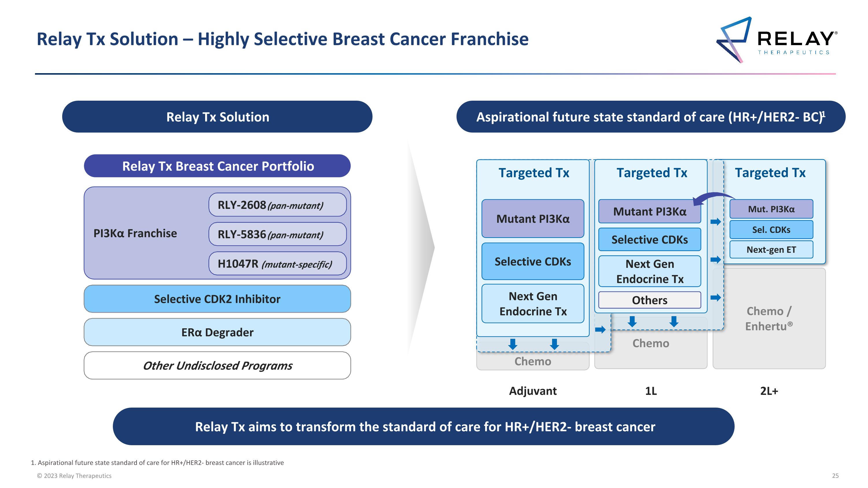Click the right down arrow above 1L Chemo
Screen dimensions: 868x488
(674, 321)
